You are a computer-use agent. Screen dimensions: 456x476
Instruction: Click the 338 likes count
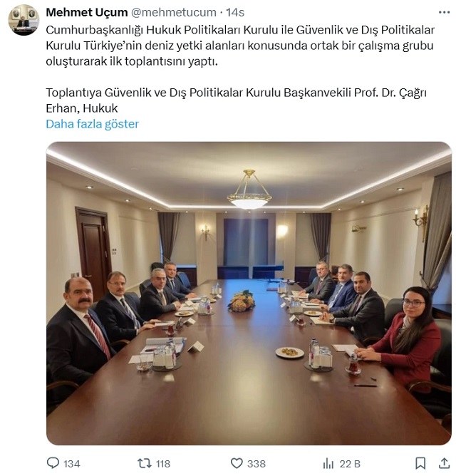(x=256, y=464)
